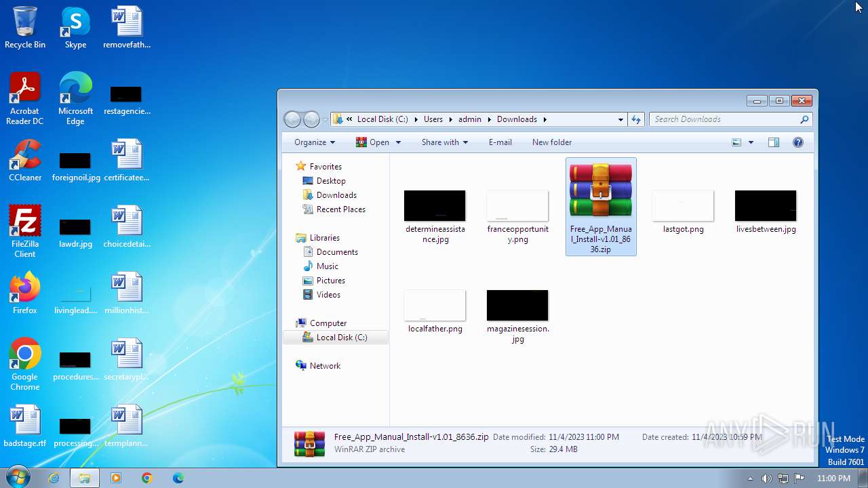The width and height of the screenshot is (868, 488).
Task: Launch Microsoft Edge desktop shortcut
Action: coord(75,99)
